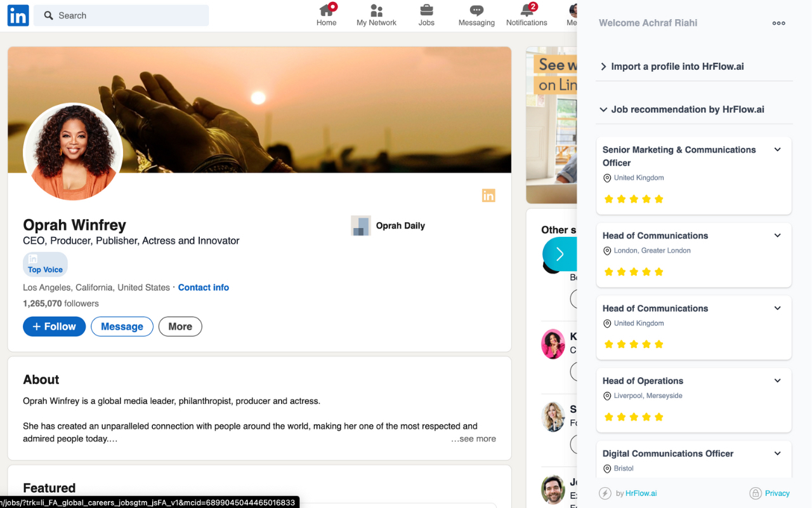Open the LinkedIn Jobs page
Screen dimensions: 812x508
pyautogui.click(x=426, y=15)
